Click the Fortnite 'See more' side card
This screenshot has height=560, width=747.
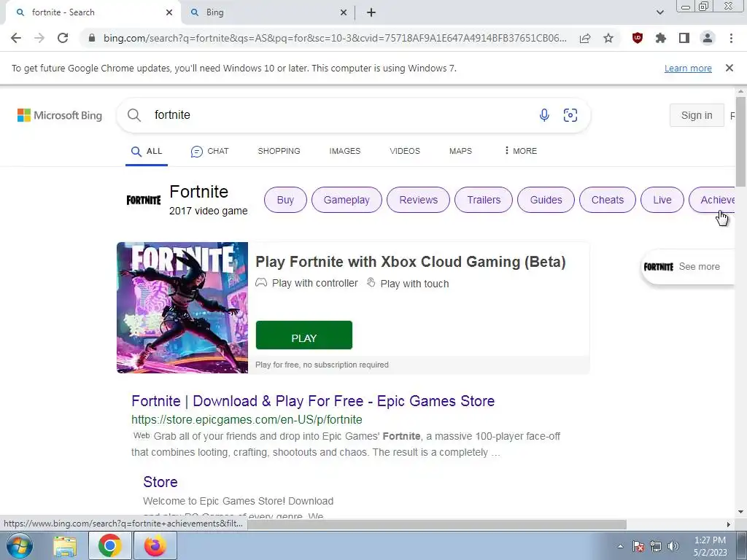click(689, 267)
